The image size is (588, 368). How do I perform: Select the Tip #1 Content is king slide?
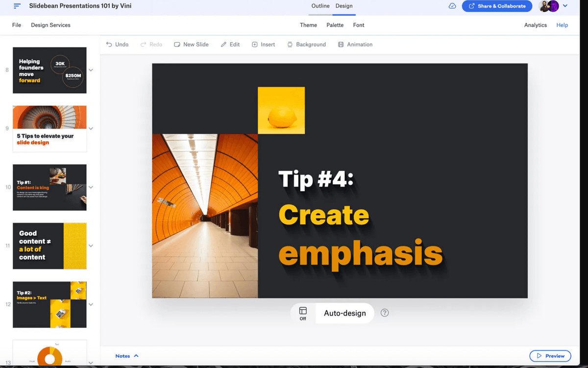point(49,187)
